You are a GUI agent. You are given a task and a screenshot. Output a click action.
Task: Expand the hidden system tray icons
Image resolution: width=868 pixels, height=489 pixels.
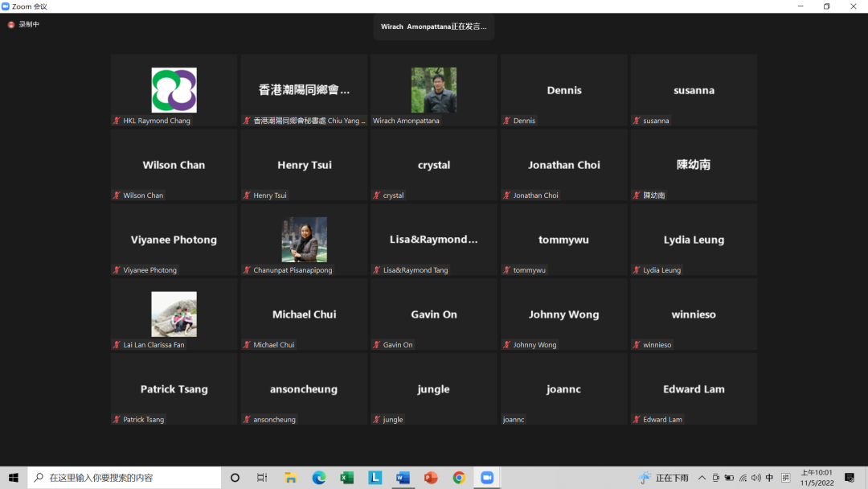coord(702,478)
